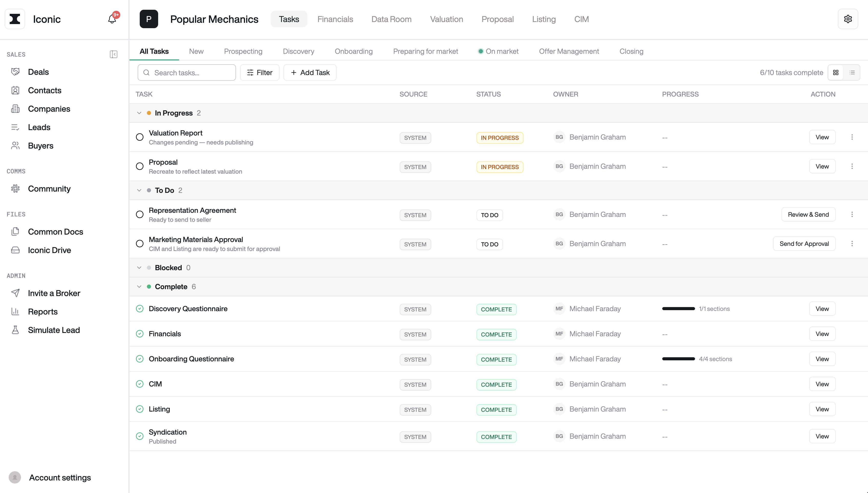868x493 pixels.
Task: Click Review & Send button
Action: [808, 214]
